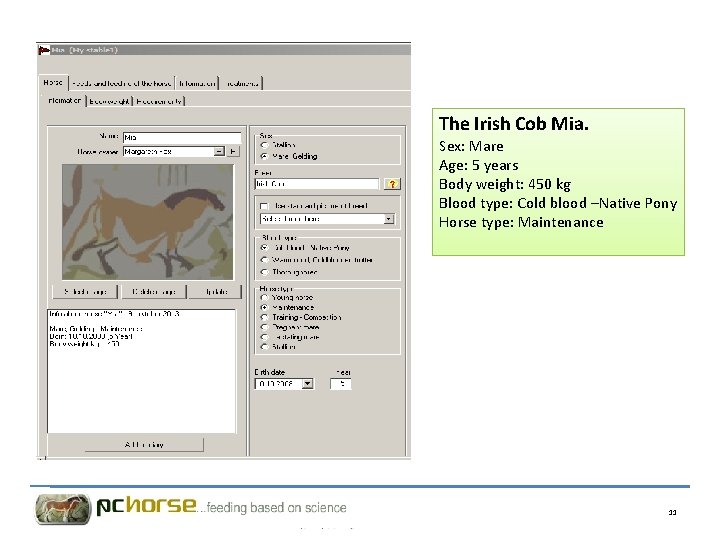Set horse type to Pregnant mare
Viewport: 720px width, 540px height.
pos(264,327)
